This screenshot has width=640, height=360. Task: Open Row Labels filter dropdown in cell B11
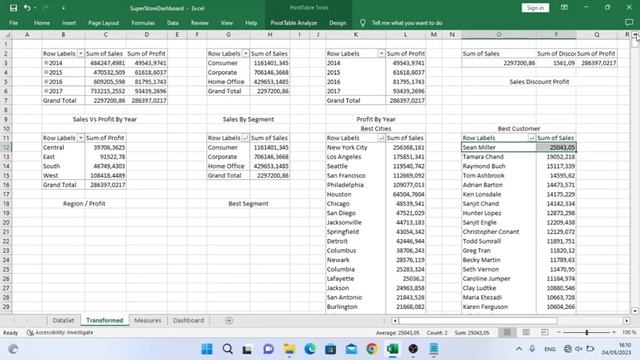pyautogui.click(x=80, y=138)
